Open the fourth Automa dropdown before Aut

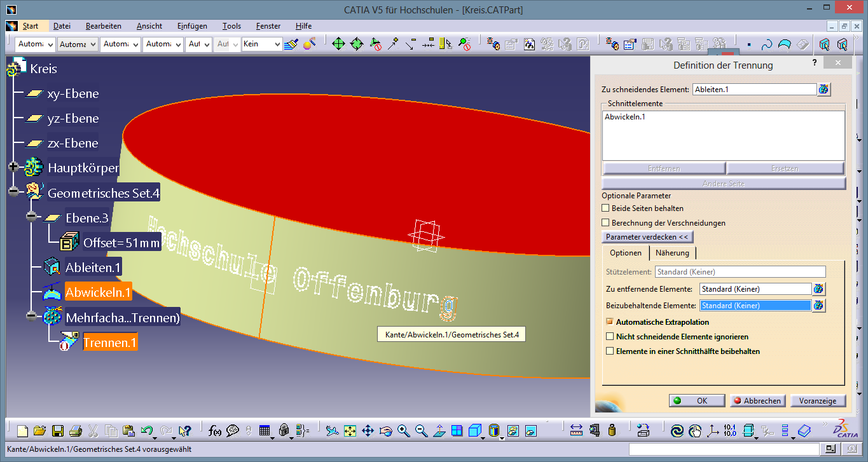click(x=163, y=44)
